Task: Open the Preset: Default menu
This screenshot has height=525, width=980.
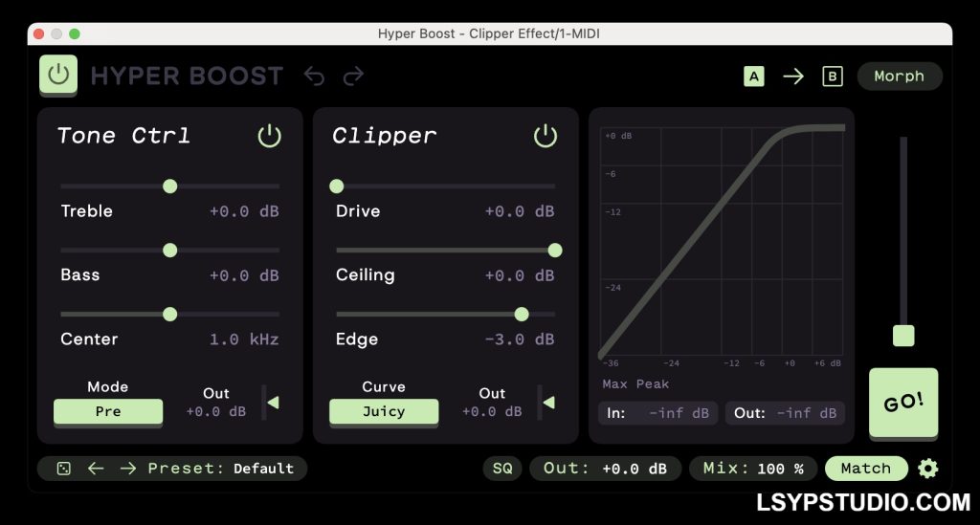Action: [221, 469]
